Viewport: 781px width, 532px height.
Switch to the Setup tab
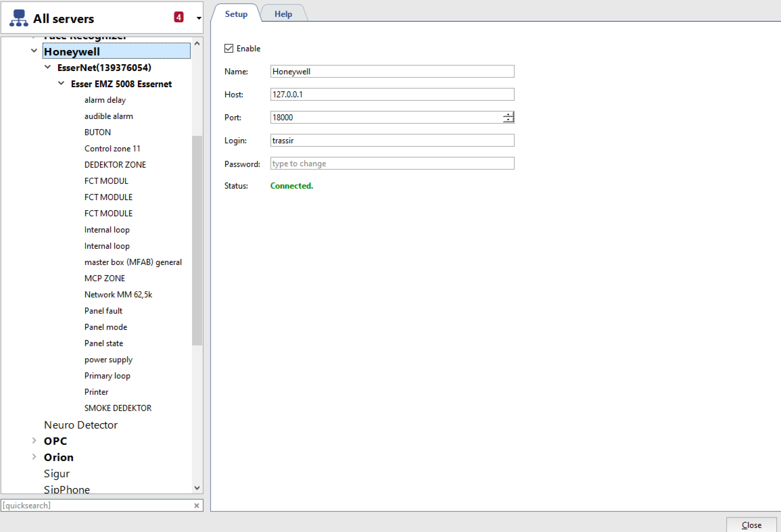pos(236,14)
